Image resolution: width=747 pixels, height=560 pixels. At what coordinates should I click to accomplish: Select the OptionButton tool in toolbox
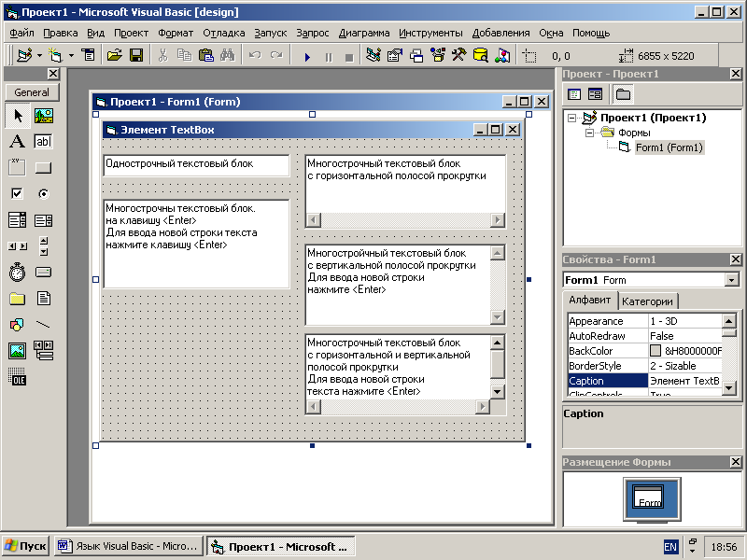[x=43, y=193]
